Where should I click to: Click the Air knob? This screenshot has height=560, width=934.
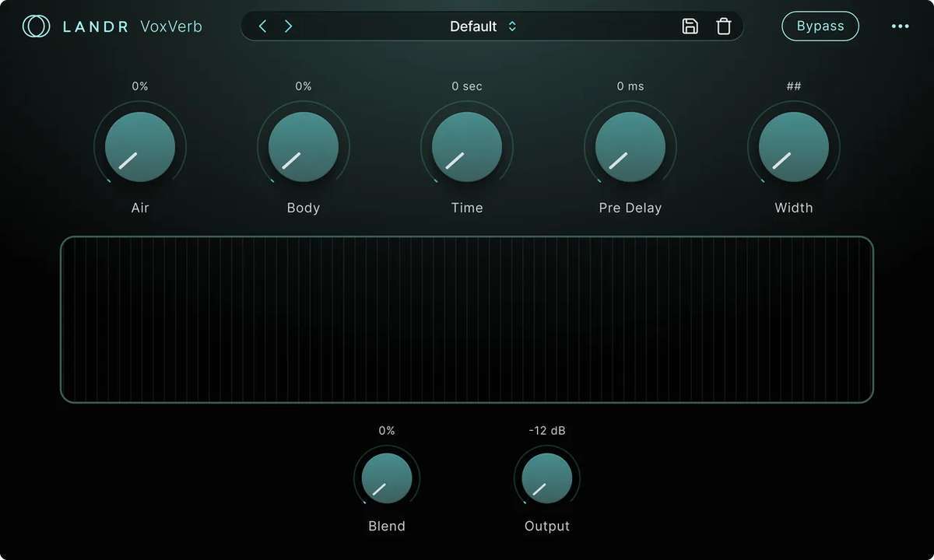pyautogui.click(x=140, y=147)
